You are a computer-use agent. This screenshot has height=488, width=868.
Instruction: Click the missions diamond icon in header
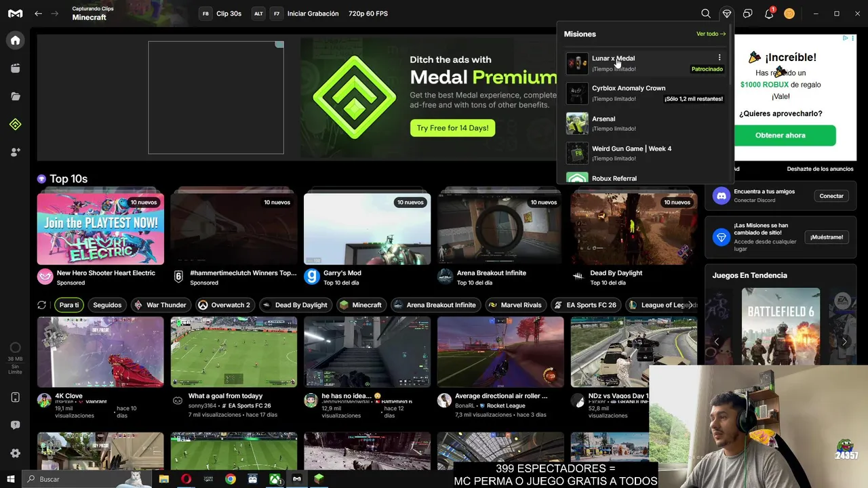727,14
